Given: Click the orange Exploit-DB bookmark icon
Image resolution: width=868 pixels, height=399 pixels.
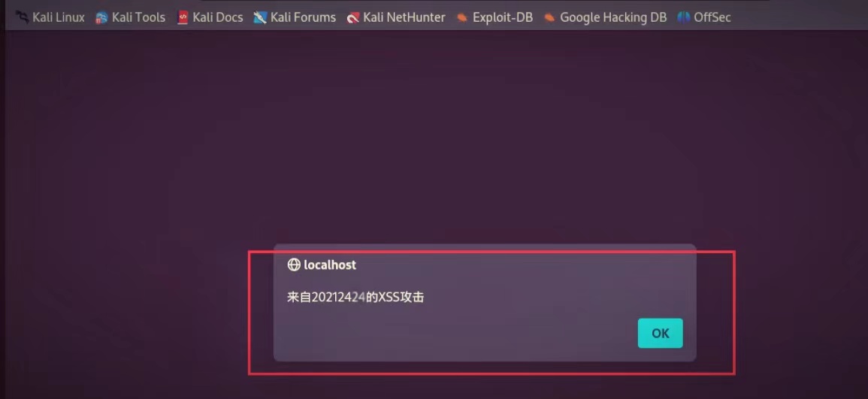Looking at the screenshot, I should click(461, 18).
